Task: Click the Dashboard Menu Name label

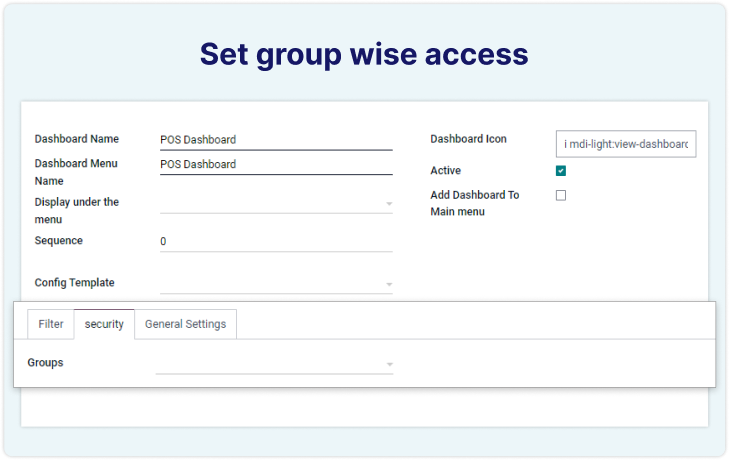Action: 77,172
